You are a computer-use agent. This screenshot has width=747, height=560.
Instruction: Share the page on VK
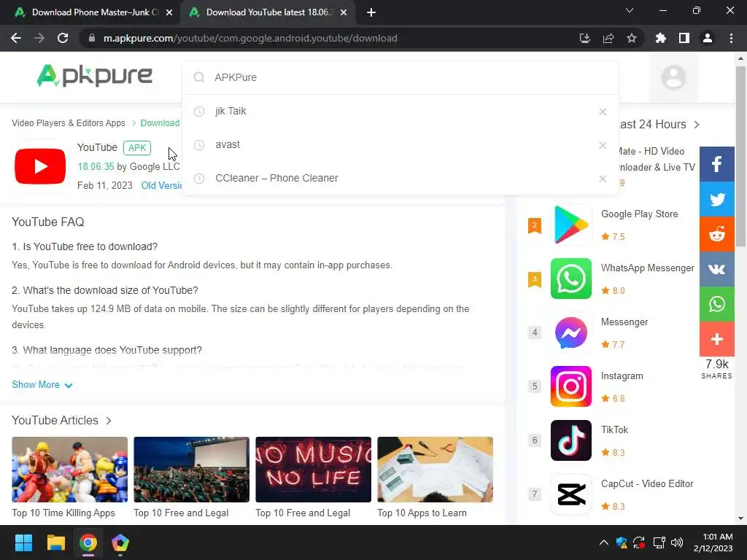716,269
